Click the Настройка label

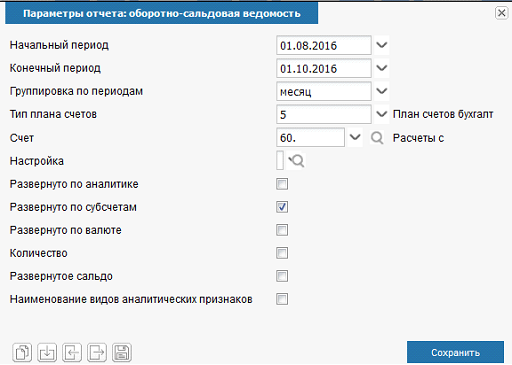[x=37, y=161]
